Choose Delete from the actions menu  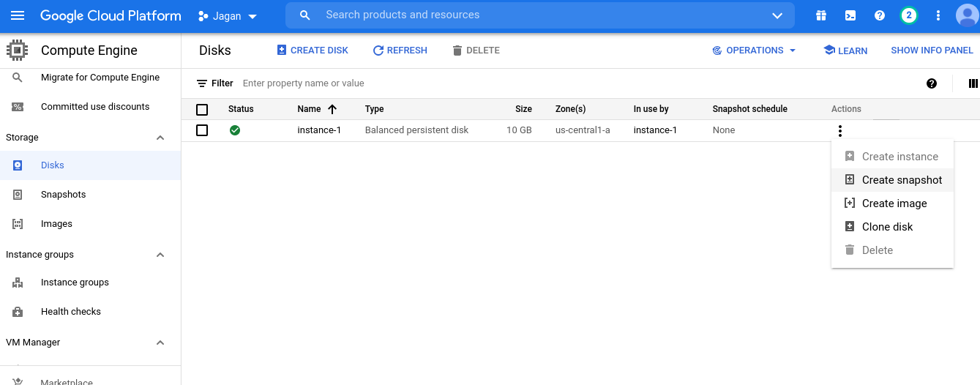tap(892, 250)
